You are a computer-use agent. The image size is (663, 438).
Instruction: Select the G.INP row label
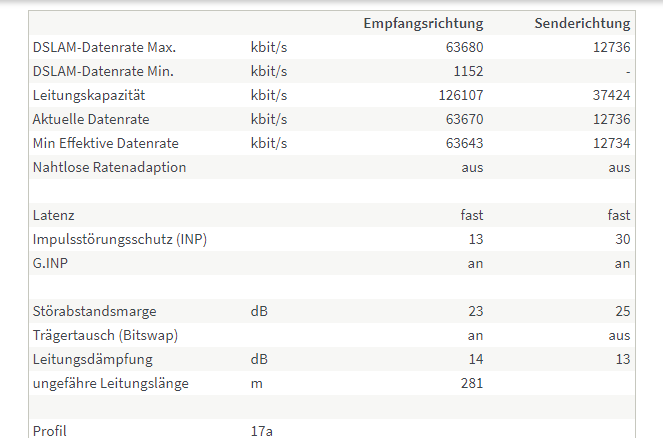click(50, 264)
